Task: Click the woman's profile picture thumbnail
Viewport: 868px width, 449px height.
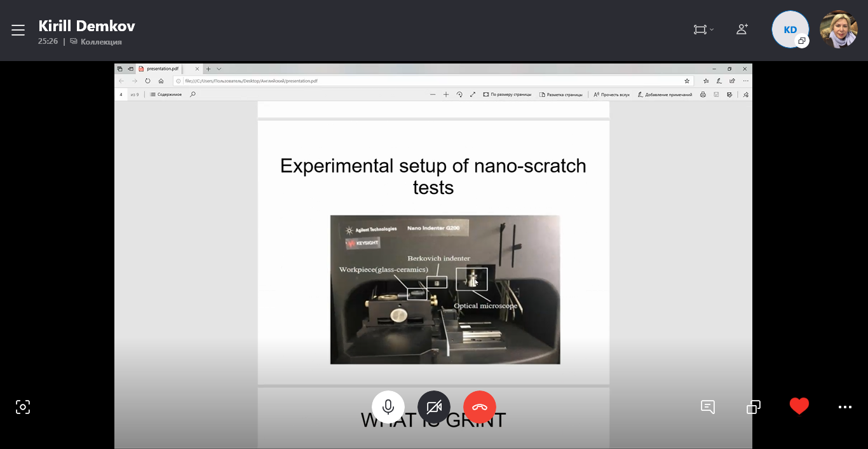Action: [x=838, y=29]
